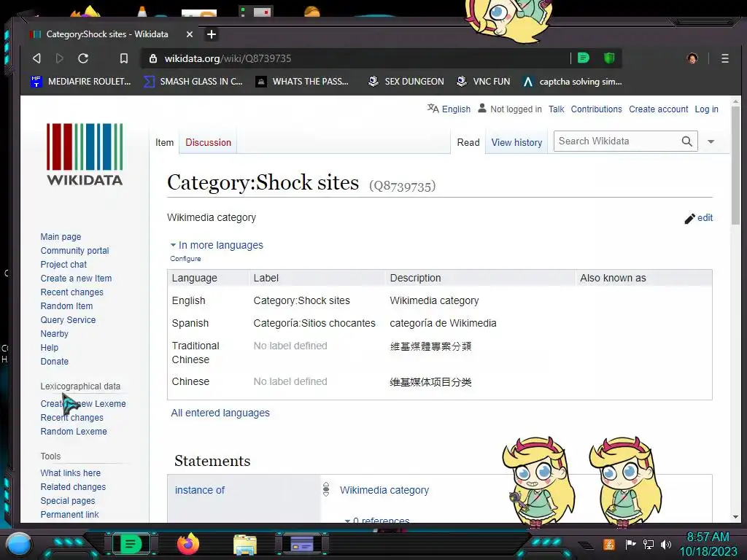Open the Wikimedia category value link
Screen dimensions: 747x560
click(x=384, y=490)
